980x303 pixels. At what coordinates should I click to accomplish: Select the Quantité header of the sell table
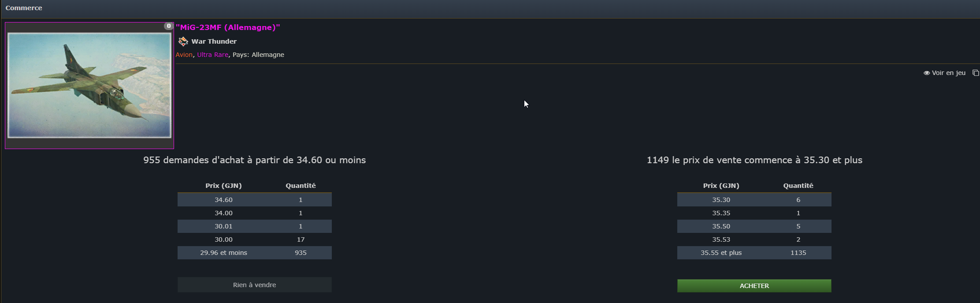(x=798, y=185)
